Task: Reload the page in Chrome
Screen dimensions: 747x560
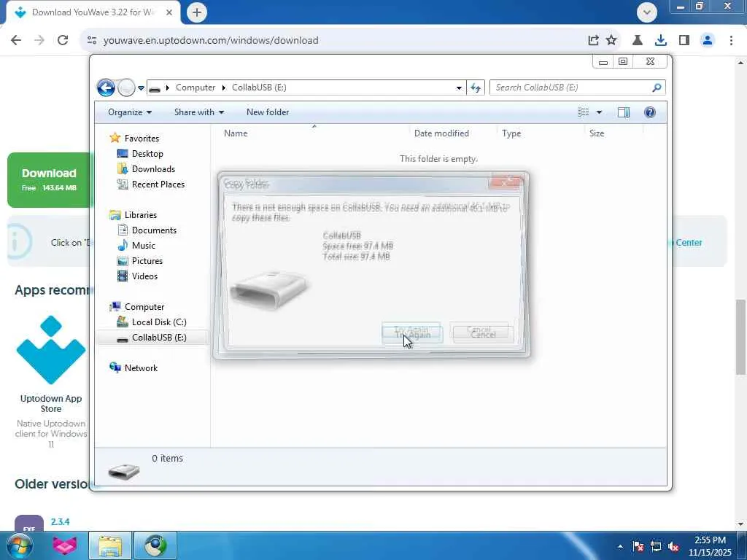Action: [63, 41]
